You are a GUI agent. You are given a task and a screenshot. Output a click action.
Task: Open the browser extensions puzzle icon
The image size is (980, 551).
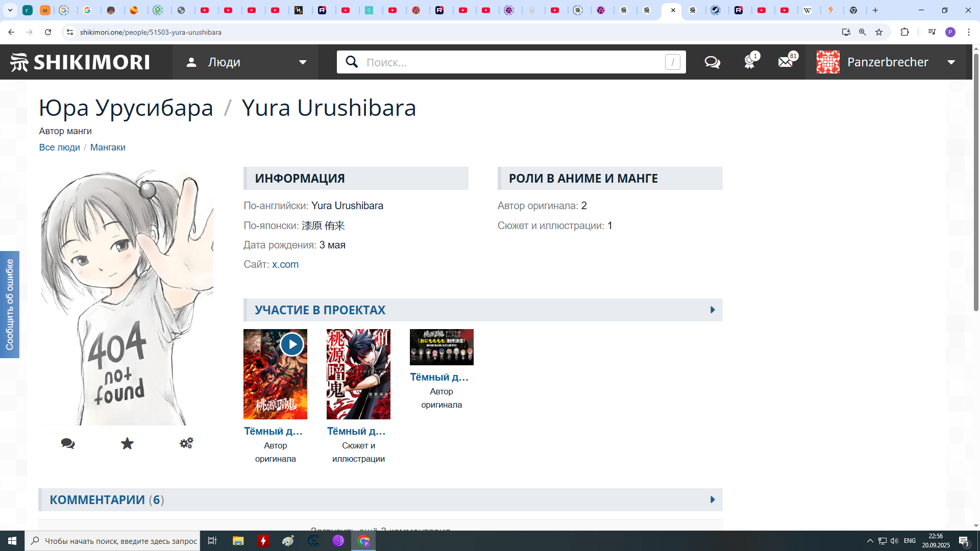pyautogui.click(x=904, y=32)
